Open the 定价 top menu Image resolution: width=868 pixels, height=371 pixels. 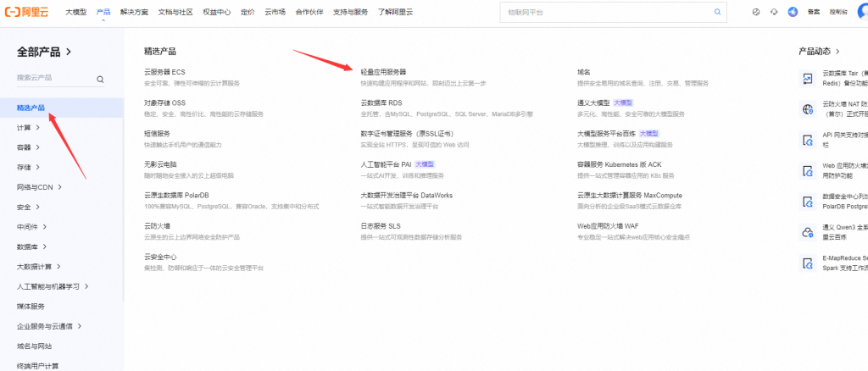pyautogui.click(x=248, y=12)
